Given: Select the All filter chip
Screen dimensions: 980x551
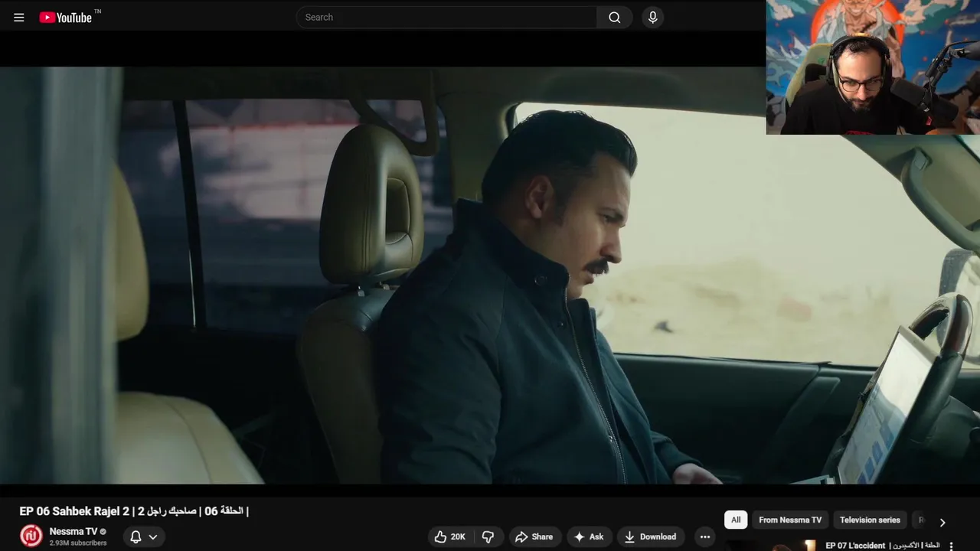Looking at the screenshot, I should 736,520.
